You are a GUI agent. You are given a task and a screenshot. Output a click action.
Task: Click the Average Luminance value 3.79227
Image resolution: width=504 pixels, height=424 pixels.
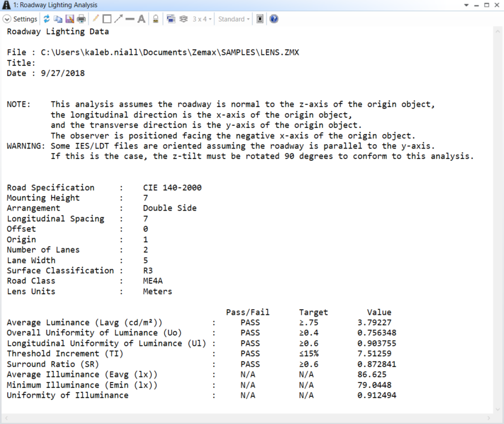pos(374,323)
